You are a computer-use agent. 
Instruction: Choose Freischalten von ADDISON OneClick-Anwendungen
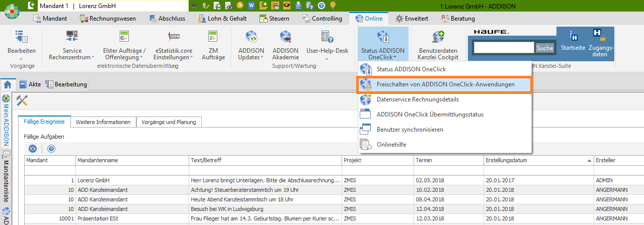pyautogui.click(x=445, y=84)
